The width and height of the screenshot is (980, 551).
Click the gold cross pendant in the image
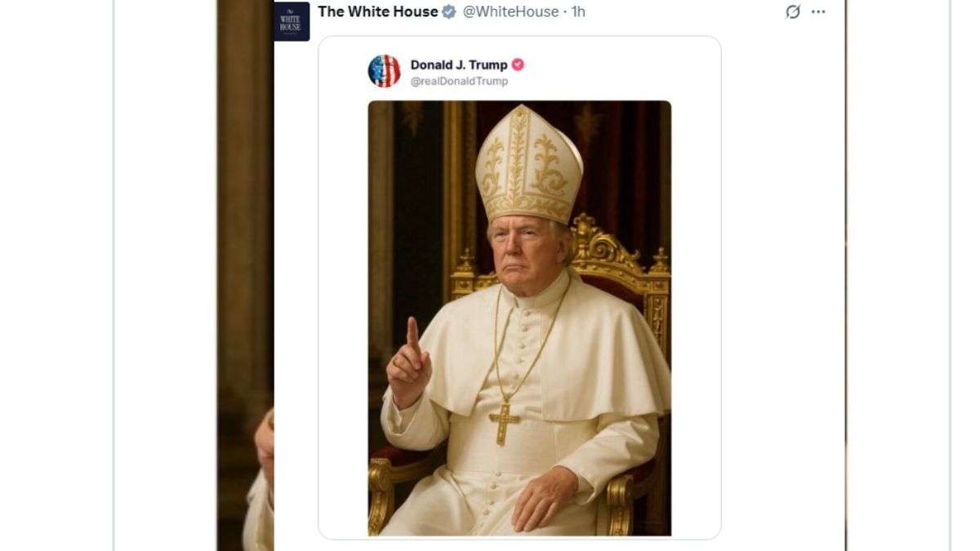504,422
